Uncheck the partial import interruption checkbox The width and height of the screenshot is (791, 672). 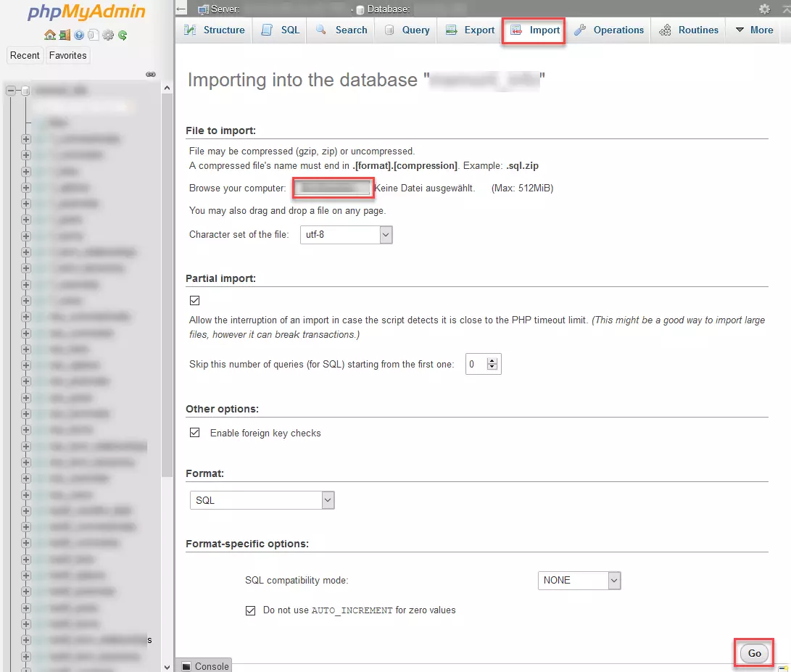[194, 300]
